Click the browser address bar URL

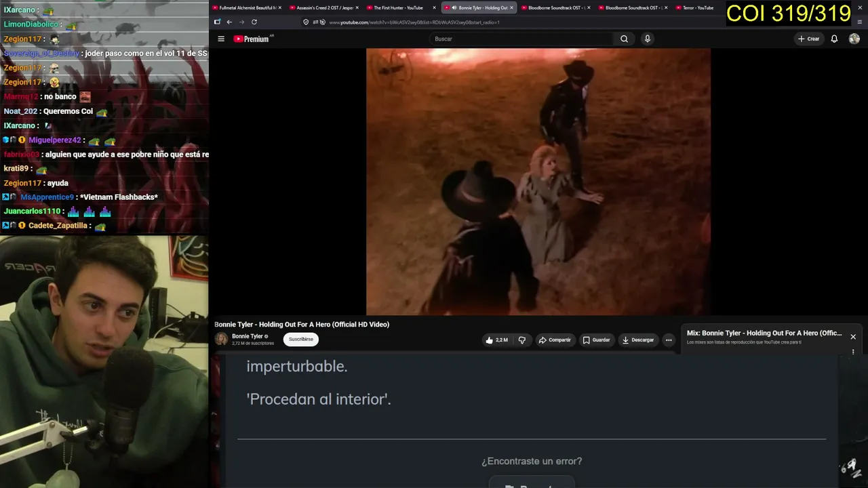(414, 22)
